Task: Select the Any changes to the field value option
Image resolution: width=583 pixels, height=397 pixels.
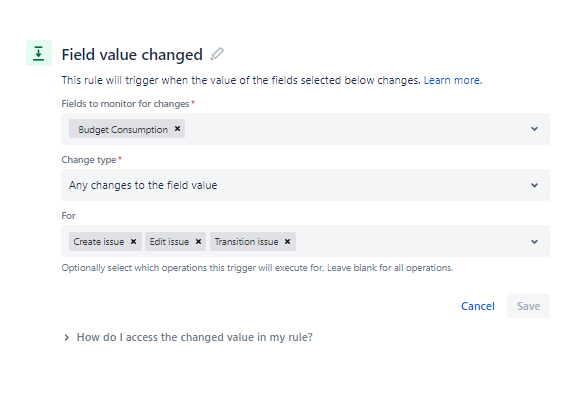Action: [143, 185]
